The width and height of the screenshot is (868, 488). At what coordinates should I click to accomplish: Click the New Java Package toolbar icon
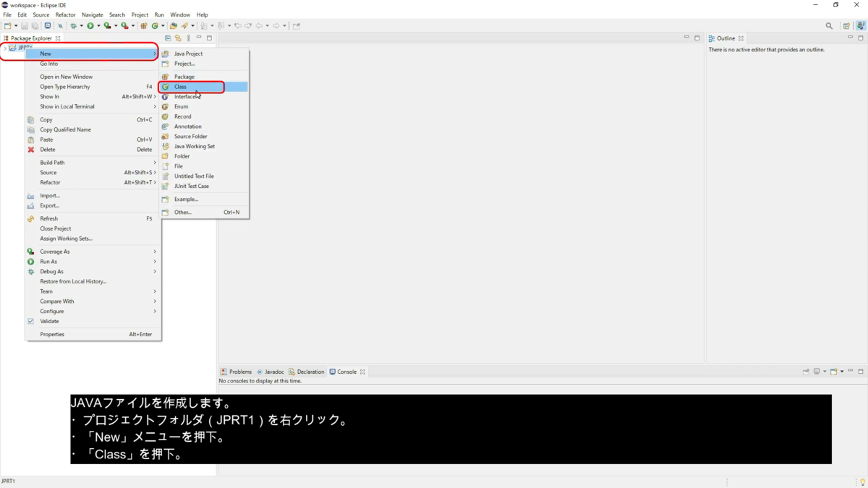pos(144,25)
